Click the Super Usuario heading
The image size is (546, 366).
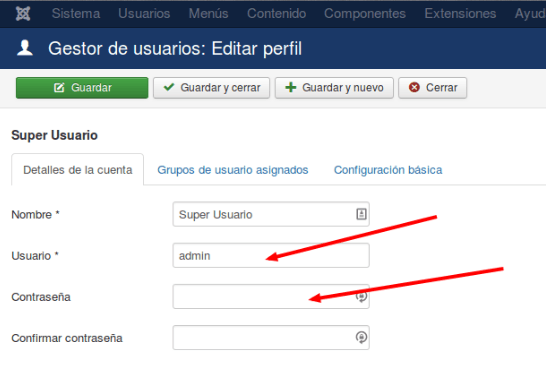point(54,135)
